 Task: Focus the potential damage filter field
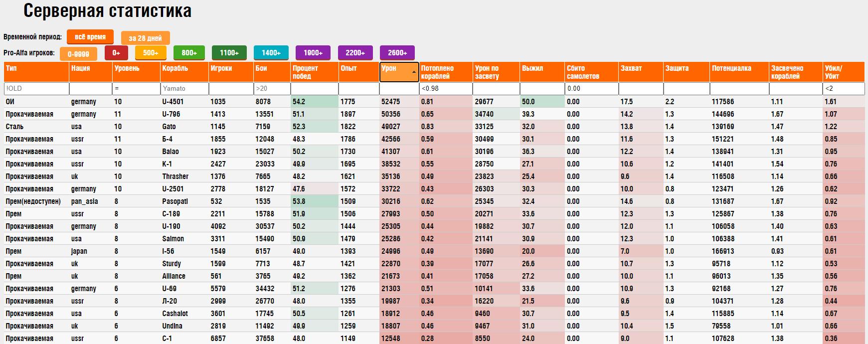point(739,88)
